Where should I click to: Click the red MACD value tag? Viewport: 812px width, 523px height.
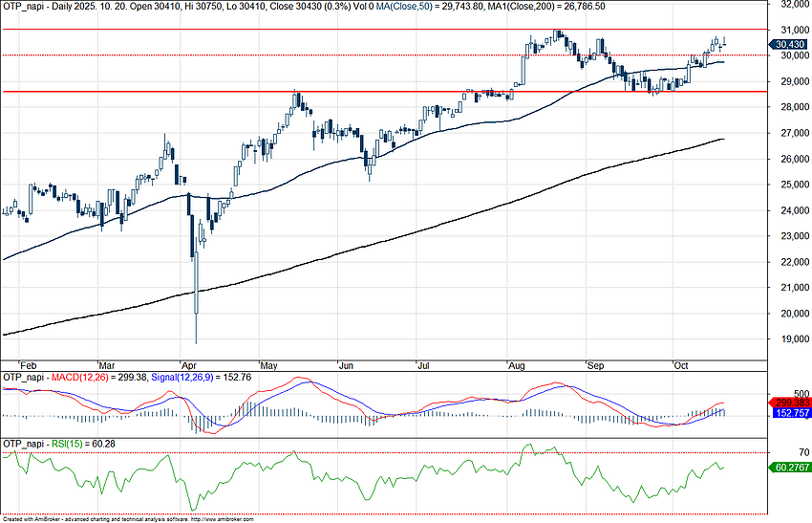pyautogui.click(x=791, y=403)
